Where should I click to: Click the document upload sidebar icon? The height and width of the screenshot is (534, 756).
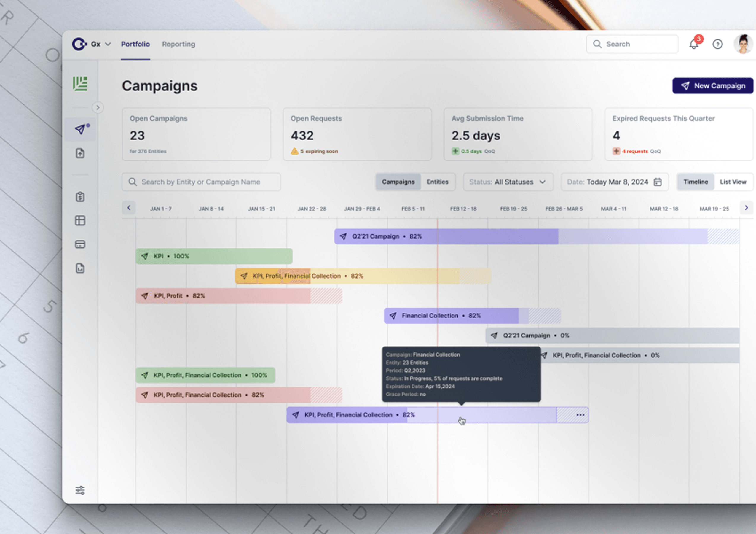[80, 153]
